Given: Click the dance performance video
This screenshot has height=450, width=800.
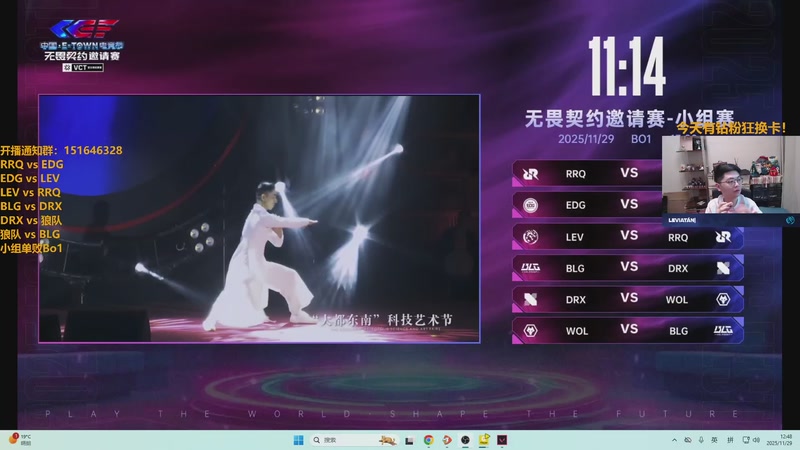Looking at the screenshot, I should (x=259, y=218).
